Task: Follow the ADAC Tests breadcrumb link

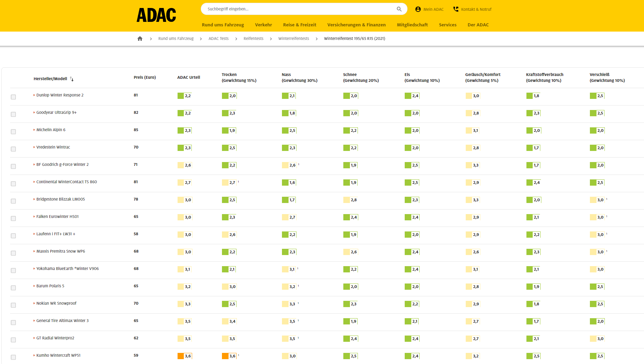Action: 218,39
